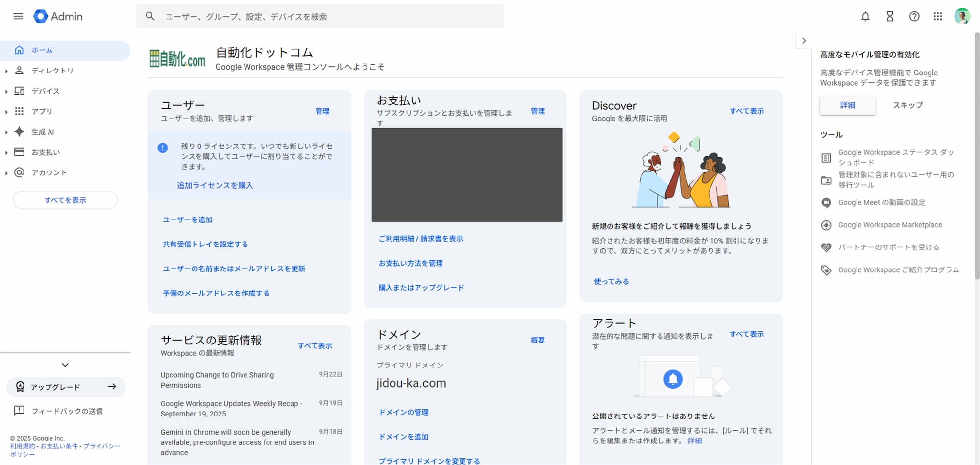
Task: Open the main hamburger menu
Action: pyautogui.click(x=18, y=16)
